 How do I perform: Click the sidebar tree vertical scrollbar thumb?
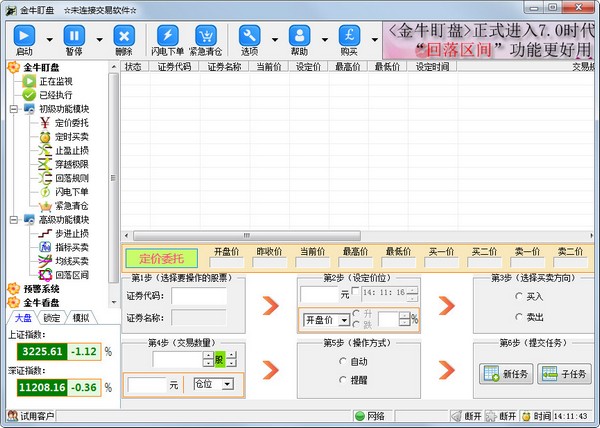pyautogui.click(x=113, y=178)
